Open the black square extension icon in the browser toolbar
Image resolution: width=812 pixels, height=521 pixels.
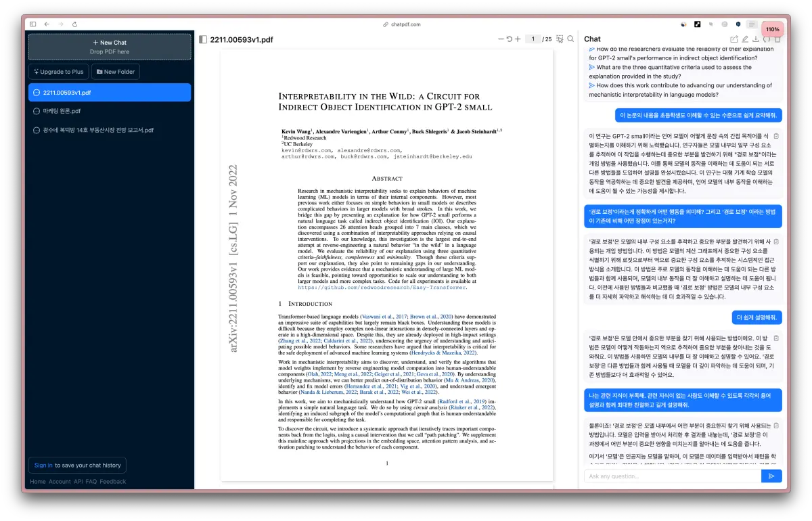click(x=698, y=24)
